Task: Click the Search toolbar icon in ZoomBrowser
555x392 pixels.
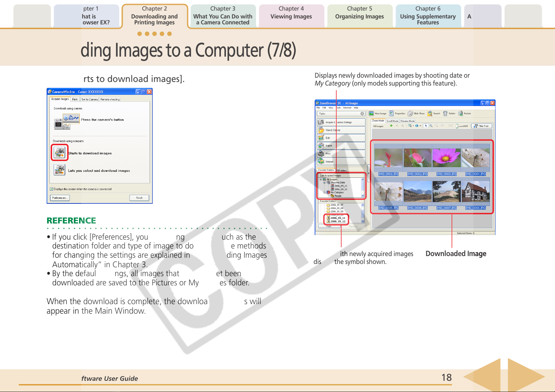Action: pyautogui.click(x=430, y=114)
